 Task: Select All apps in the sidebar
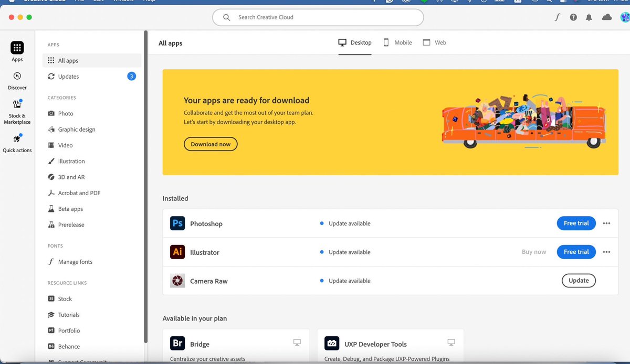point(92,61)
